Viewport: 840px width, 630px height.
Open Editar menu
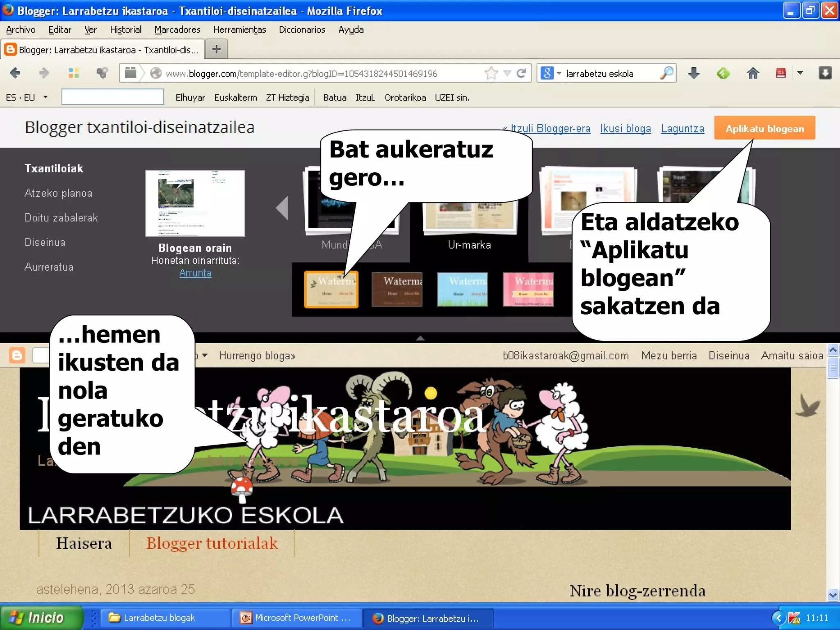60,30
